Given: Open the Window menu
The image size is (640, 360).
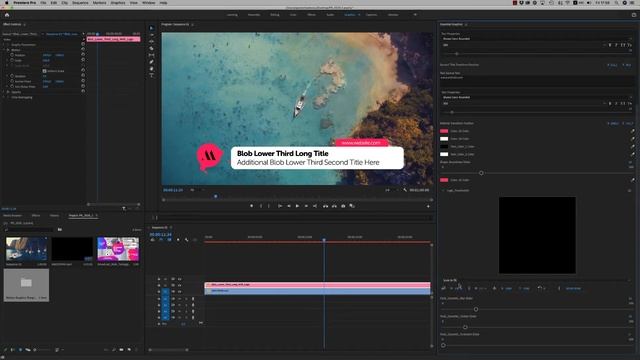Looking at the screenshot, I should click(149, 2).
